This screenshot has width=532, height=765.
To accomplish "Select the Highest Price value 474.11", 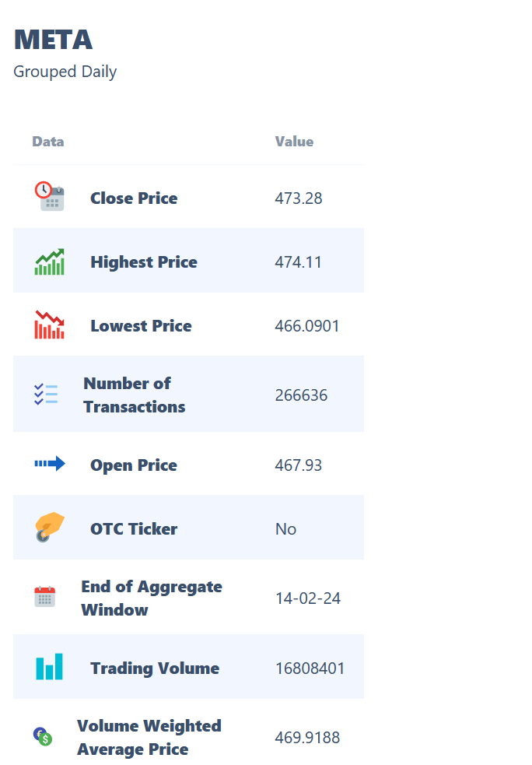I will click(298, 262).
